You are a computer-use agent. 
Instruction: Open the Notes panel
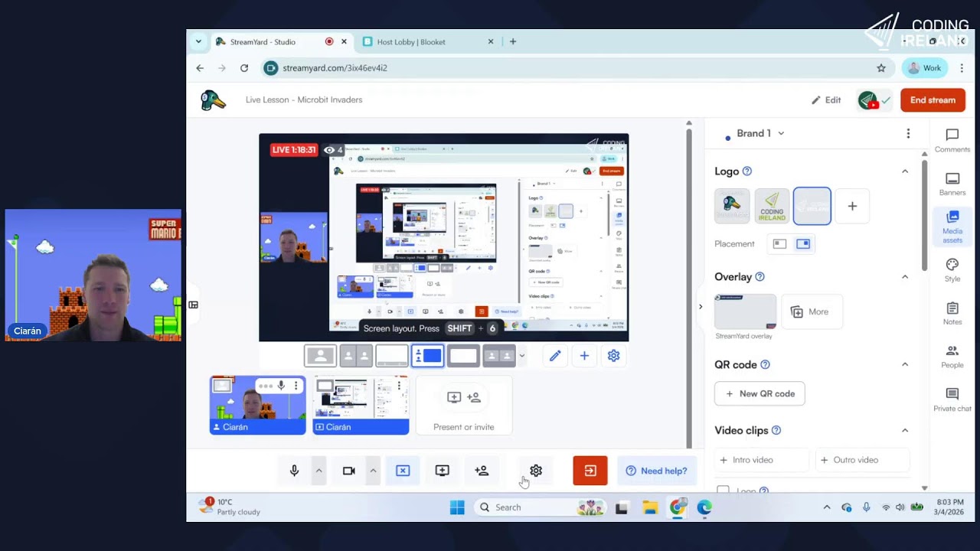pyautogui.click(x=952, y=313)
